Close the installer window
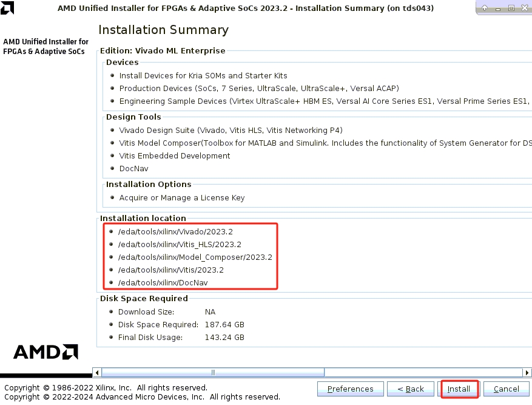Viewport: 532px width, 405px height. 524,9
